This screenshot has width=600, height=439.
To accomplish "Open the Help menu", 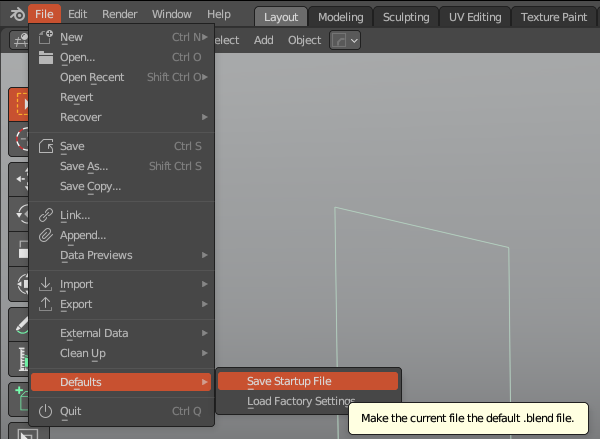I will coord(219,14).
